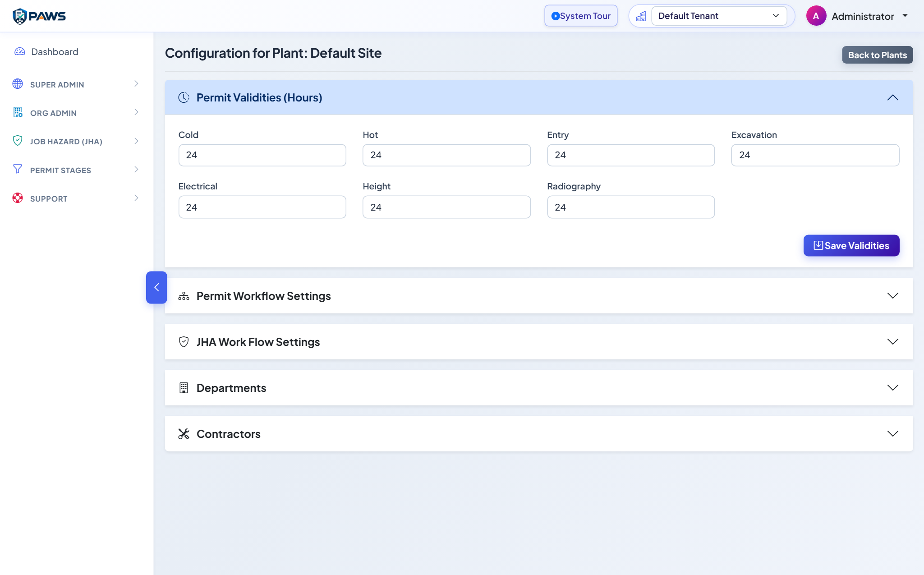Focus the Excavation validity hours field
Image resolution: width=924 pixels, height=575 pixels.
pyautogui.click(x=815, y=155)
